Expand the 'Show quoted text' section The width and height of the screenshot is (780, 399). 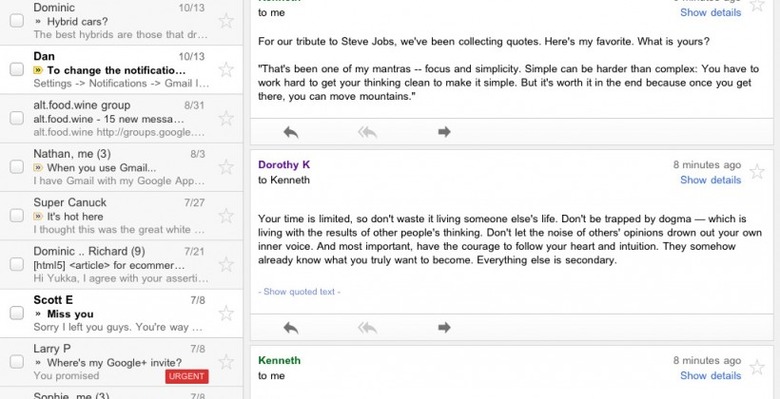pyautogui.click(x=299, y=292)
